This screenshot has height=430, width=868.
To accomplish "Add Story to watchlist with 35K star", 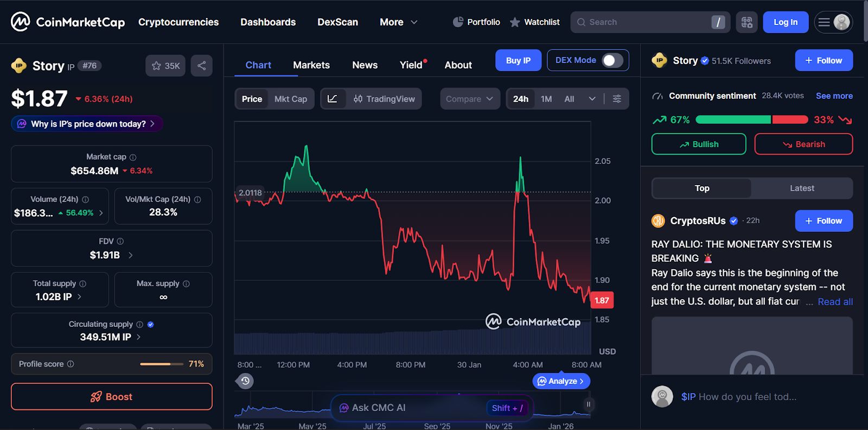I will [x=165, y=66].
